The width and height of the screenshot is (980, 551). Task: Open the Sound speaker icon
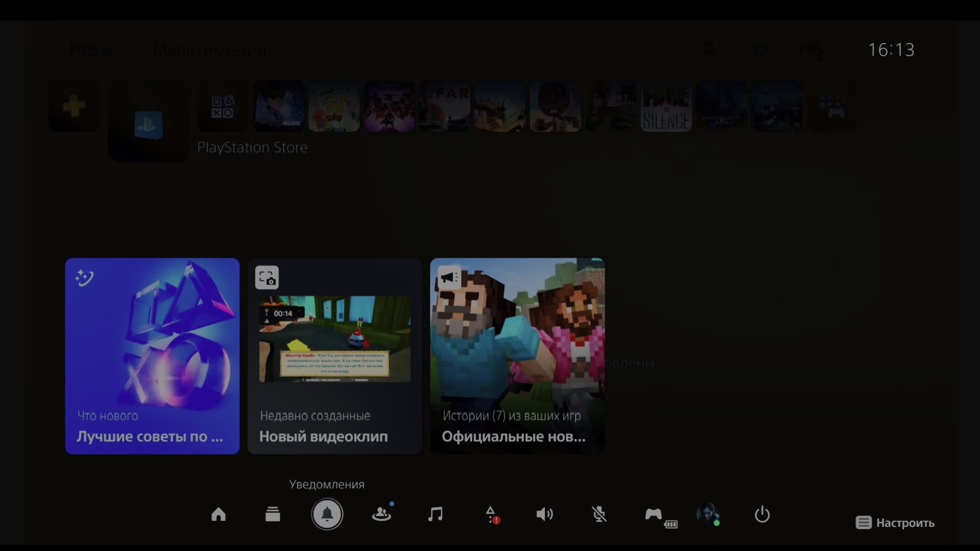[x=544, y=514]
